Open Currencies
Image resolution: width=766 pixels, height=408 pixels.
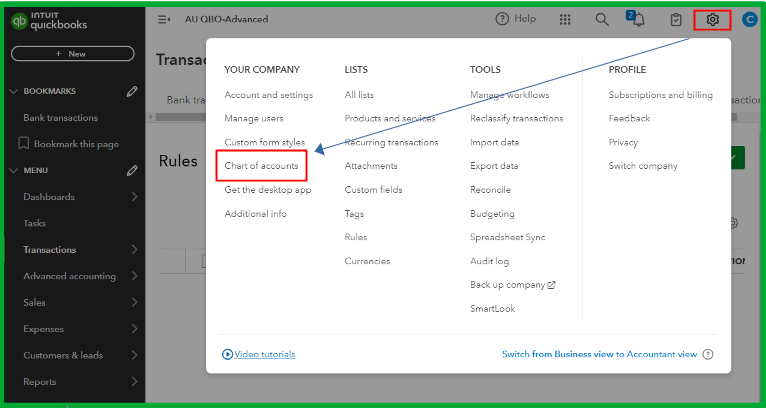click(x=367, y=261)
